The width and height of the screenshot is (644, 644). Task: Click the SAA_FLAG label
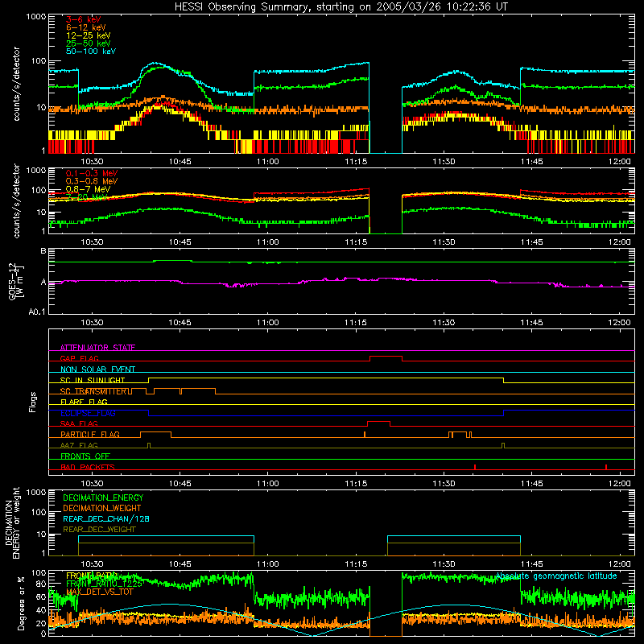point(79,423)
